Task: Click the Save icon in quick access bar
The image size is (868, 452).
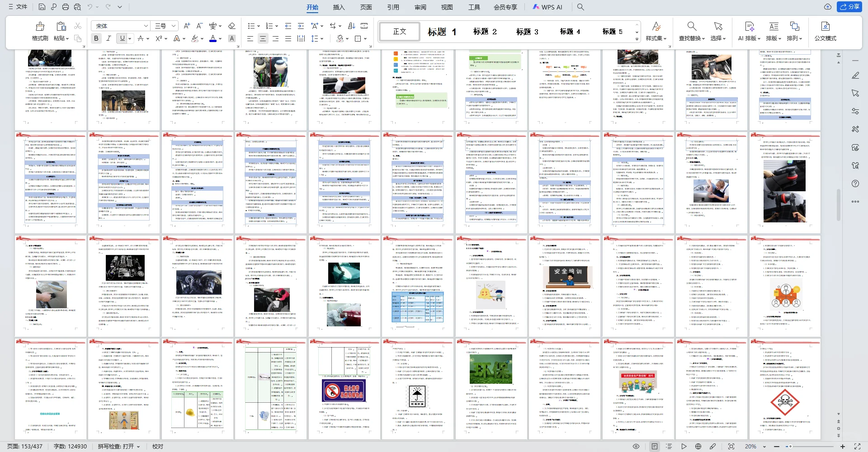Action: tap(42, 7)
